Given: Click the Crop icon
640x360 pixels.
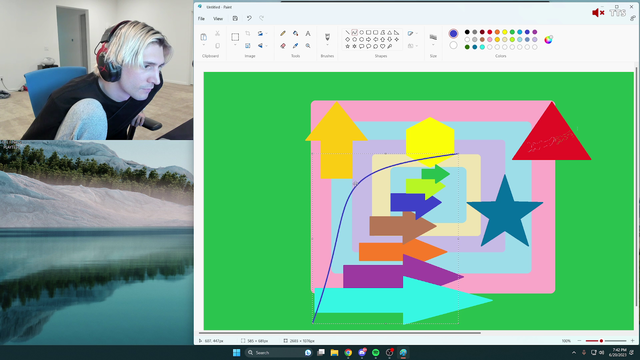Looking at the screenshot, I should (x=248, y=33).
